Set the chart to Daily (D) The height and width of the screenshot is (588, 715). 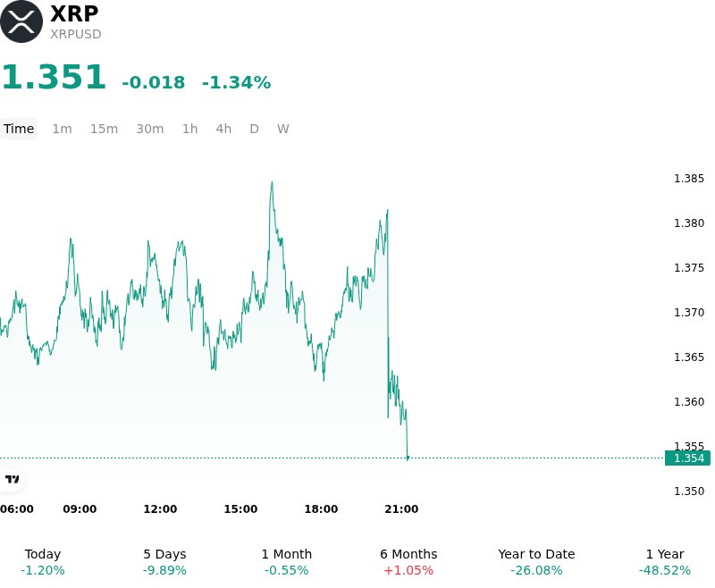[x=255, y=129]
